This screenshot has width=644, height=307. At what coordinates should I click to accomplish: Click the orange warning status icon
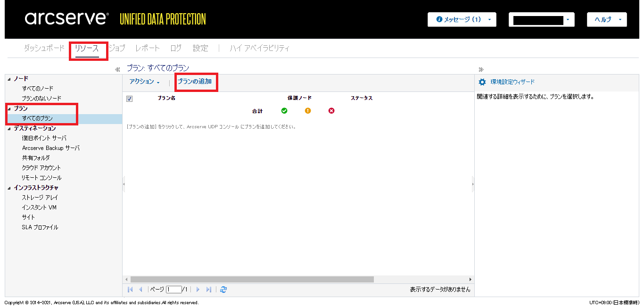pyautogui.click(x=308, y=111)
